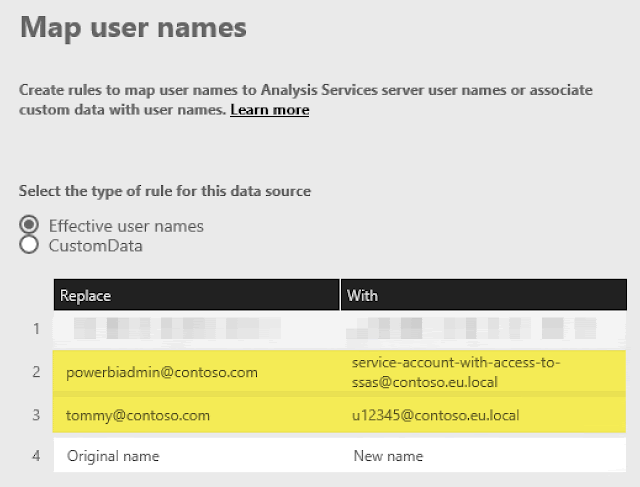Select the Effective user names radio button
Viewport: 640px width, 487px height.
[29, 225]
